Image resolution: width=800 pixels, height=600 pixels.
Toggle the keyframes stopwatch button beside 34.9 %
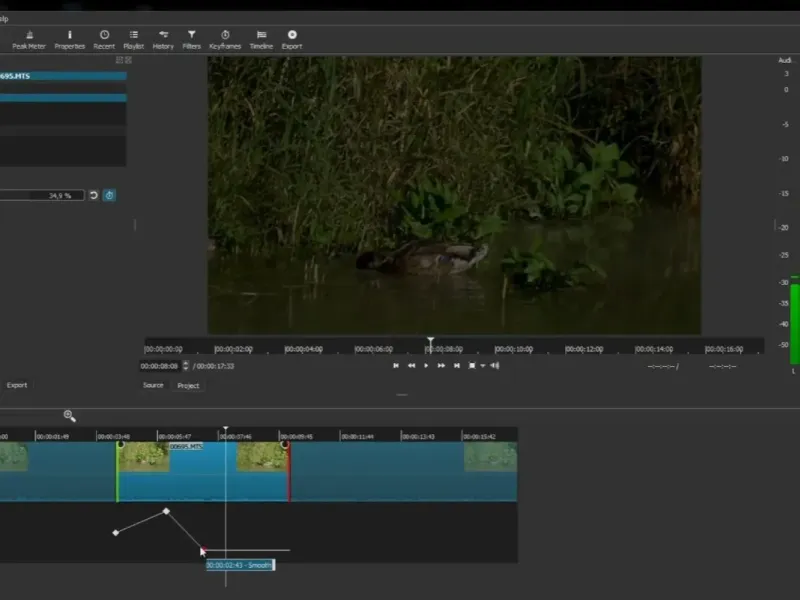[x=109, y=195]
